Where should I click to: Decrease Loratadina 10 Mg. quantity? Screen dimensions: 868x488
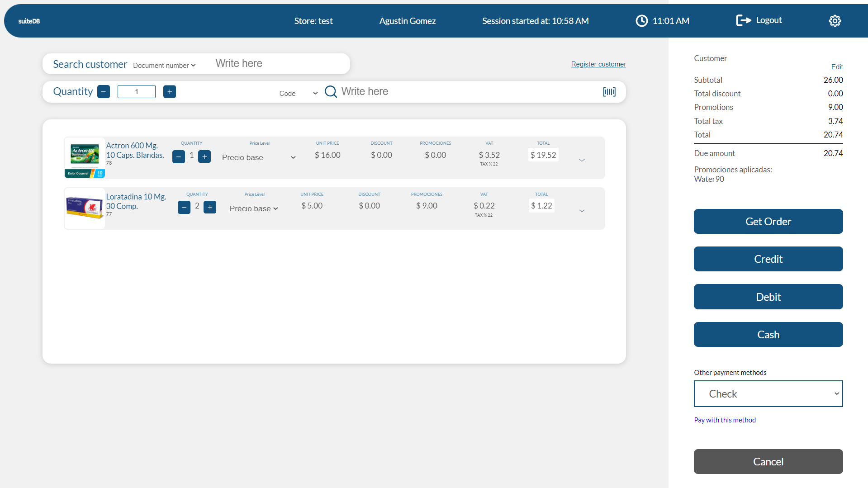[184, 208]
